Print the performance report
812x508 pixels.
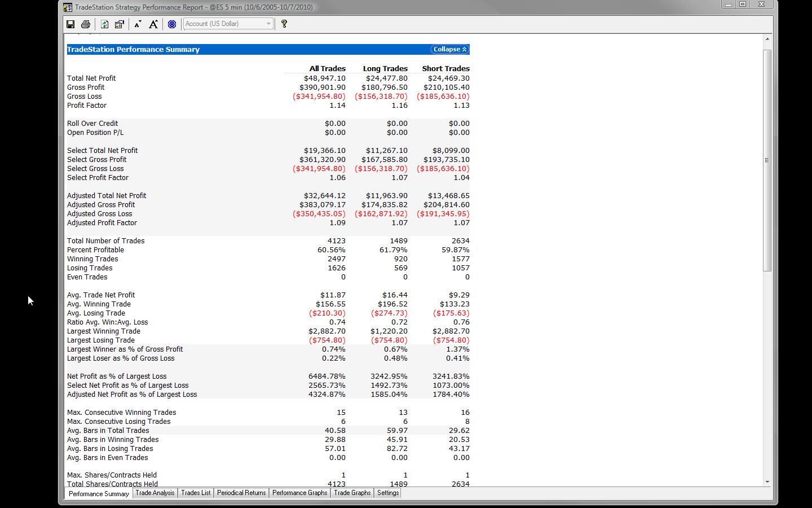pos(86,24)
